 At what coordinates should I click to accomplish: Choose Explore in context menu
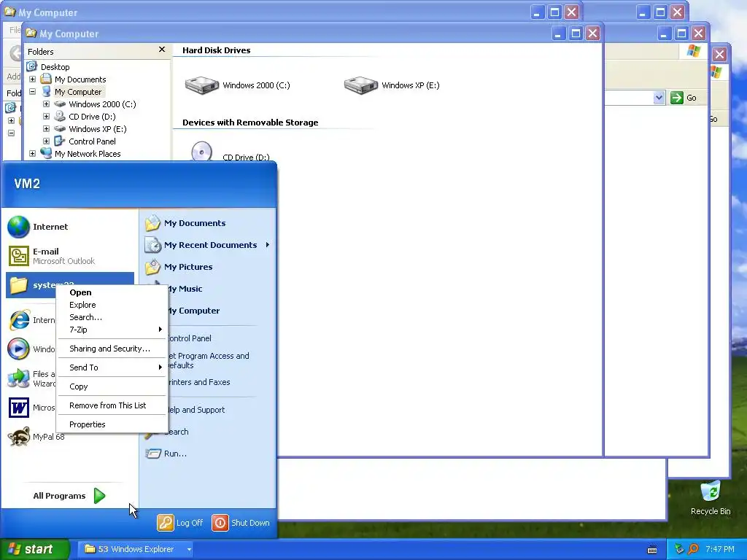[112, 305]
